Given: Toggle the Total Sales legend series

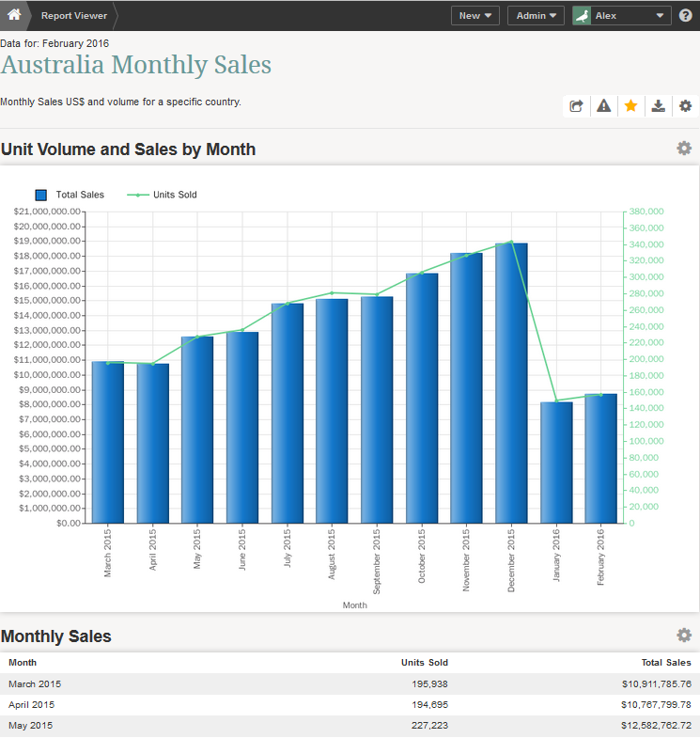Looking at the screenshot, I should point(80,195).
